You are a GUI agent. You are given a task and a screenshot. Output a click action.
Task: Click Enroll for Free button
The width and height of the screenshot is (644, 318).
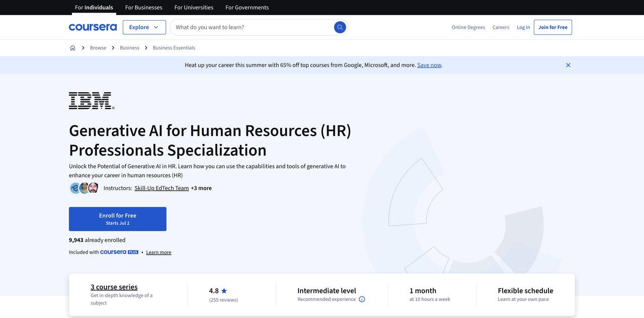(x=118, y=219)
